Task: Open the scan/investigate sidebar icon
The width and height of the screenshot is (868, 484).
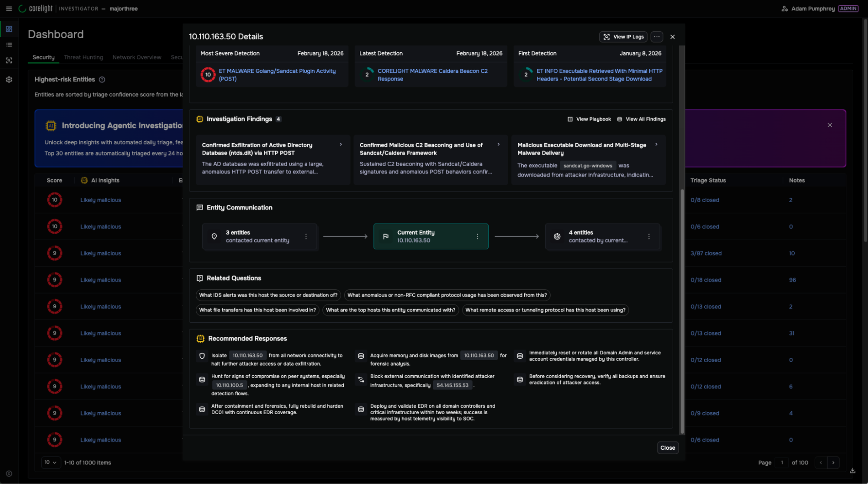Action: [9, 60]
